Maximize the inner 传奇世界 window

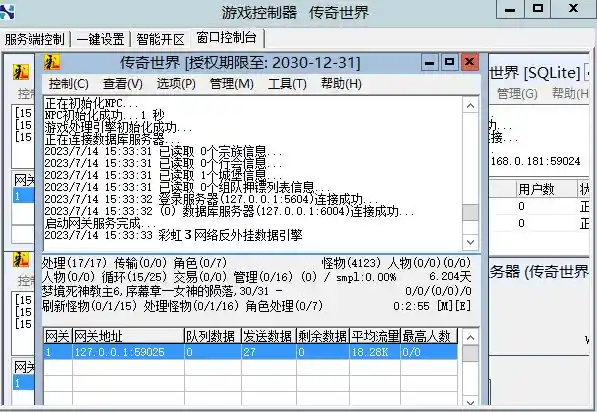[x=449, y=62]
